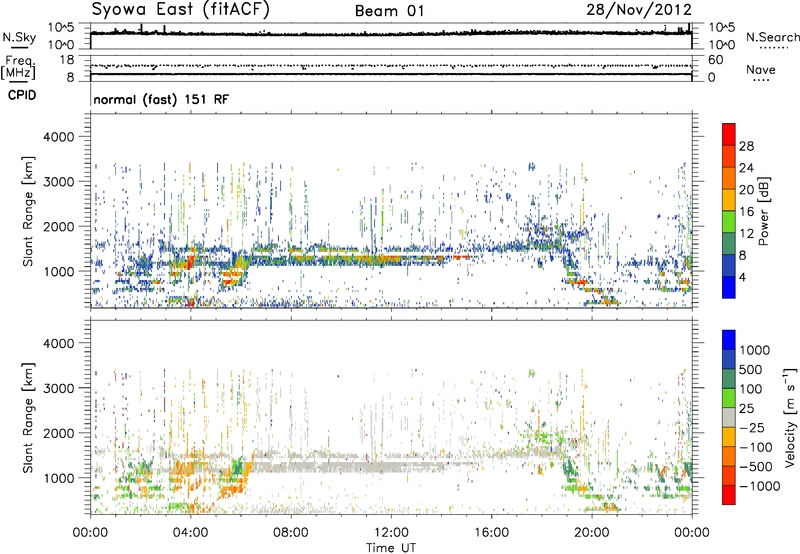Click the "Velocity [m s-1]" colorbar title
Viewport: 800px width, 554px height.
(x=790, y=417)
